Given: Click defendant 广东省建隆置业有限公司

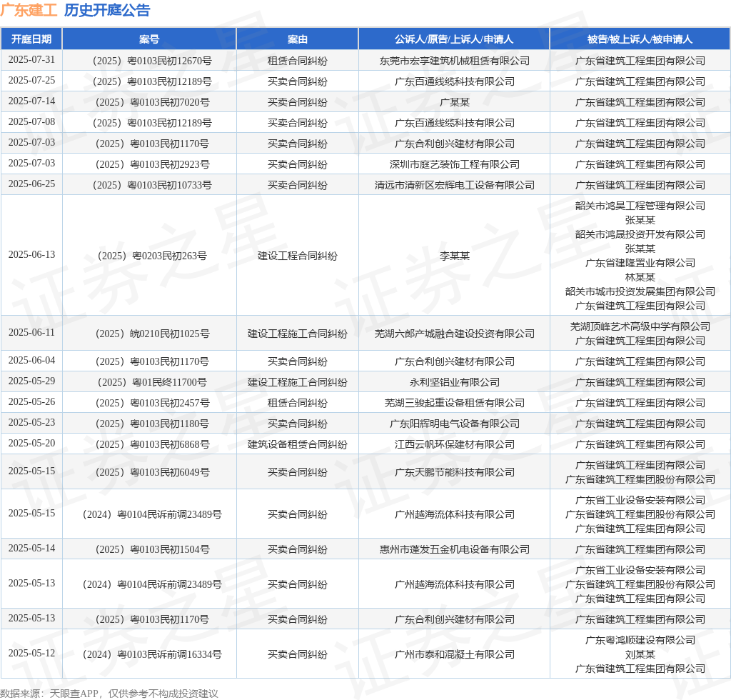Looking at the screenshot, I should click(x=640, y=263).
